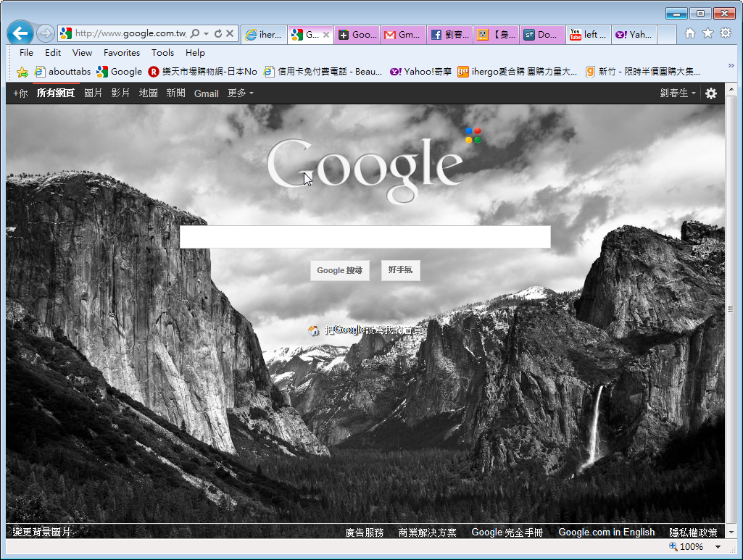Open the 信用卡免付費電話 favorite
743x560 pixels.
pos(323,72)
